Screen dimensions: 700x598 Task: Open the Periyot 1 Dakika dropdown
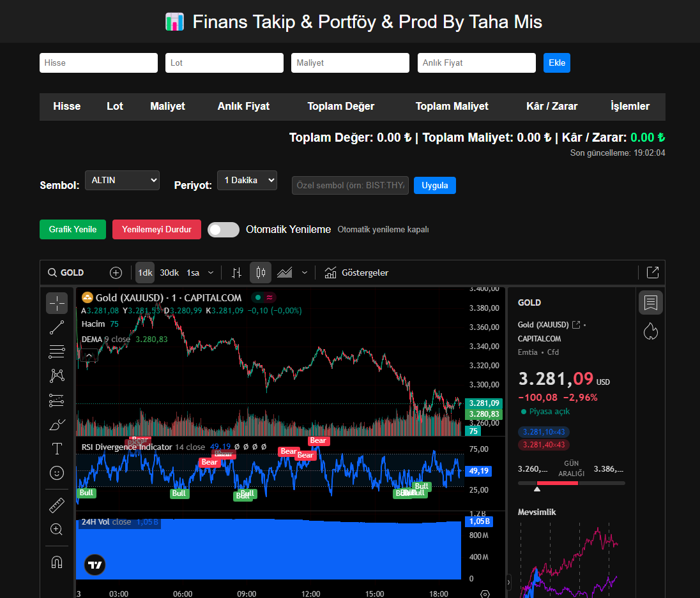[247, 180]
